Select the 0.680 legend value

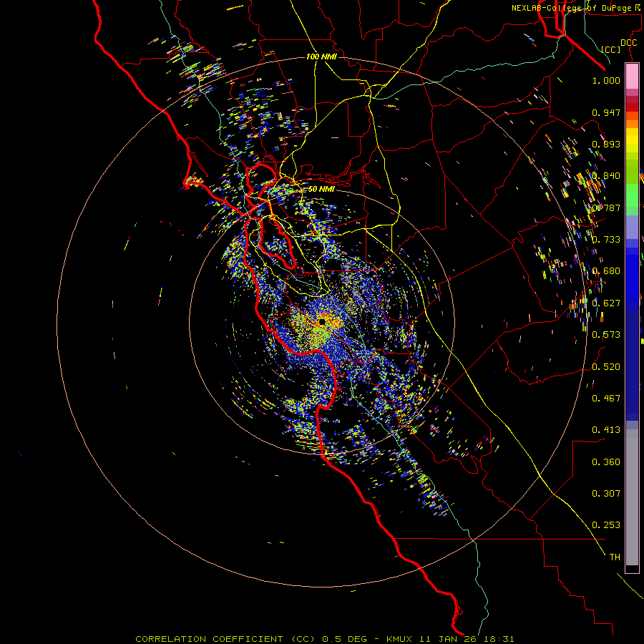coord(606,271)
